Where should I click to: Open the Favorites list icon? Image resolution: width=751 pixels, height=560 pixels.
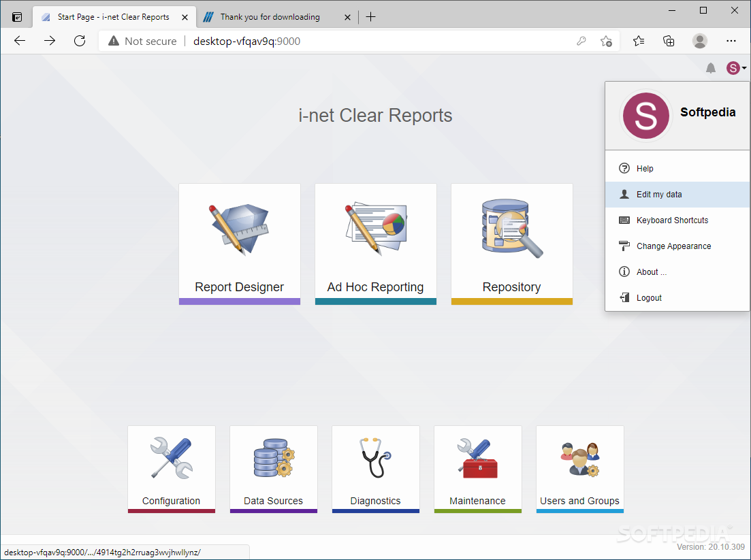[x=639, y=41]
